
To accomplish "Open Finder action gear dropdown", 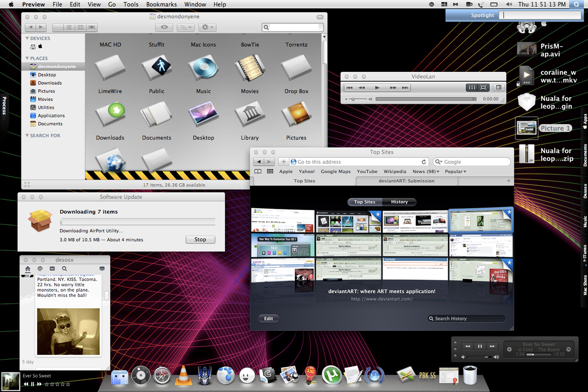I will click(207, 27).
